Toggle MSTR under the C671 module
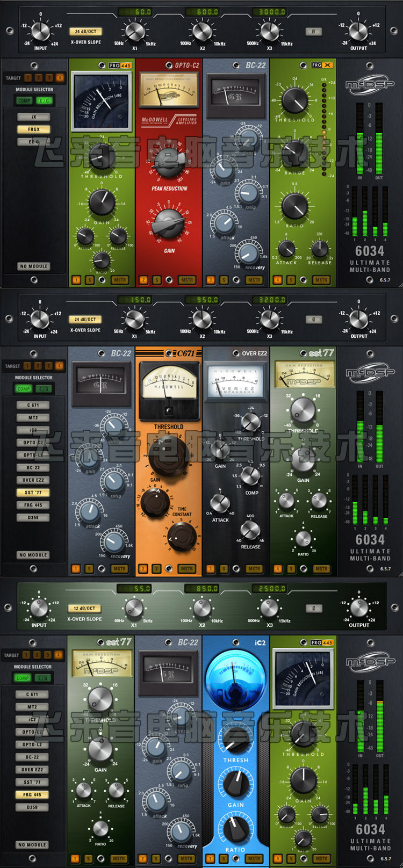 186,568
